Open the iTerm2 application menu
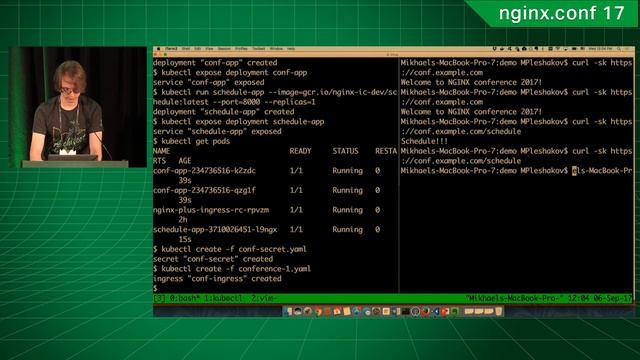 (x=171, y=49)
